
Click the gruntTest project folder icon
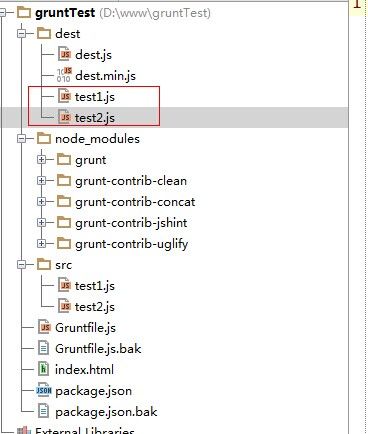pos(24,13)
